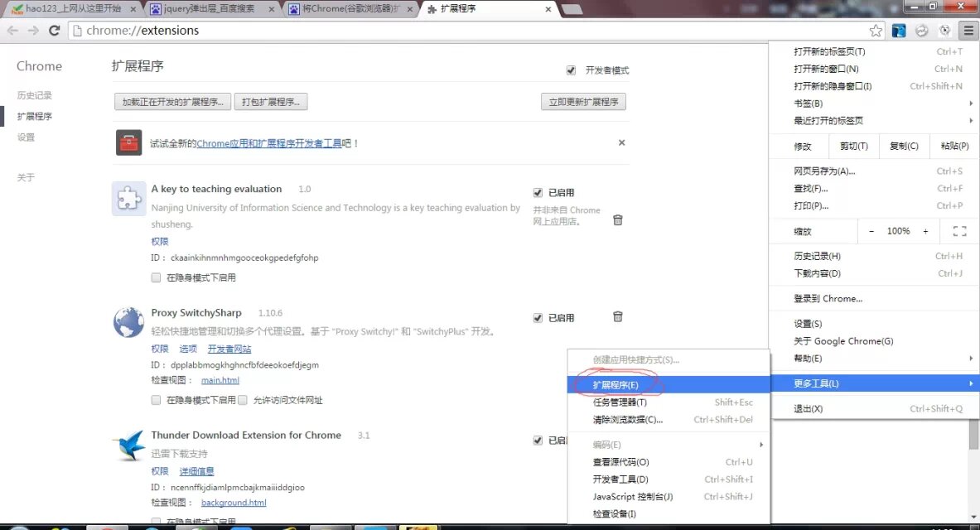The image size is (980, 530).
Task: Close the jquery Baidu search tab
Action: [x=271, y=9]
